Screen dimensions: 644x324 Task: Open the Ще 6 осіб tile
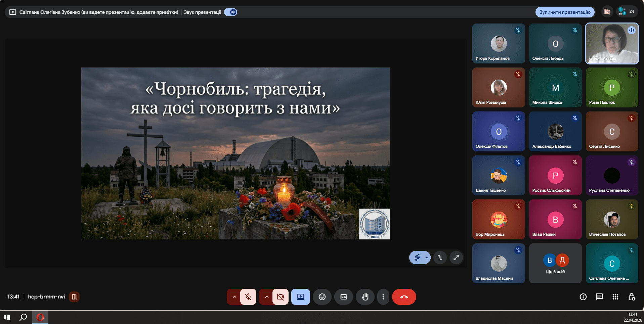pos(555,264)
